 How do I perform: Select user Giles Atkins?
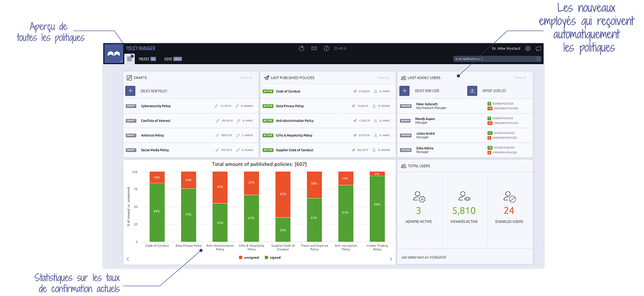425,148
